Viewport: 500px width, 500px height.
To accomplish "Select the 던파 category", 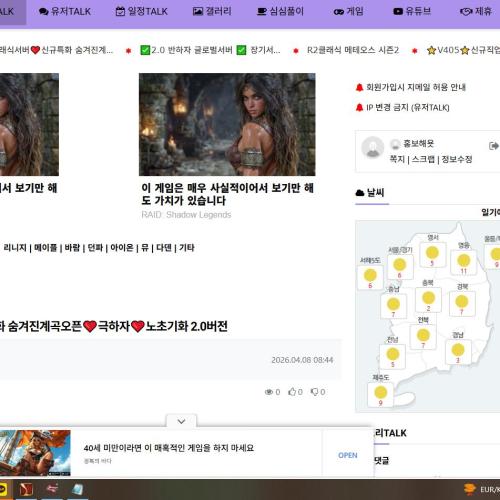I will (95, 248).
